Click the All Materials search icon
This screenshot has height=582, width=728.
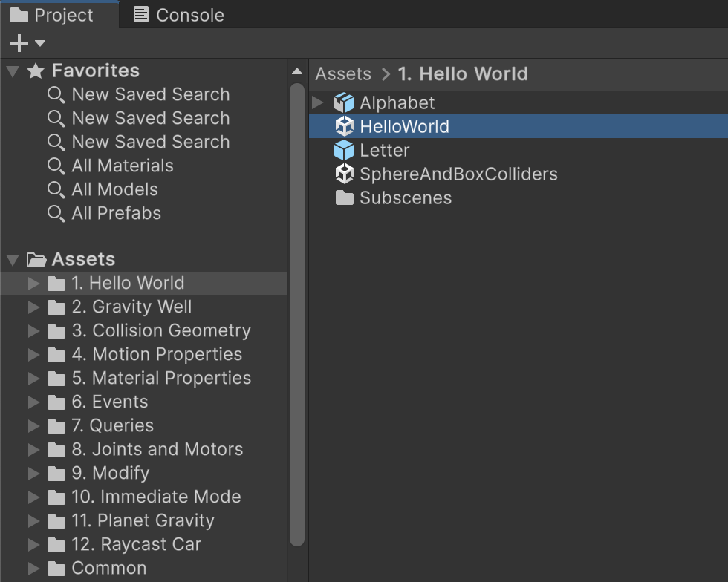tap(56, 166)
